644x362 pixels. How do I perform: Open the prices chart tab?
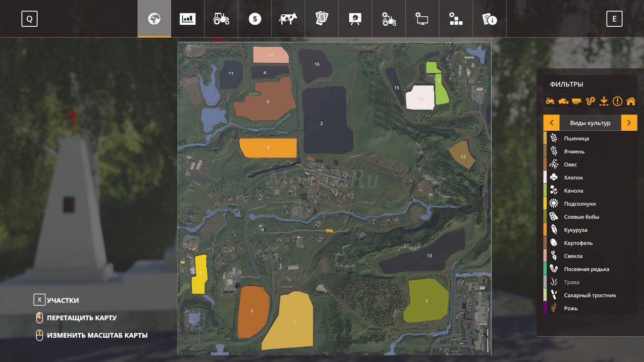(188, 19)
